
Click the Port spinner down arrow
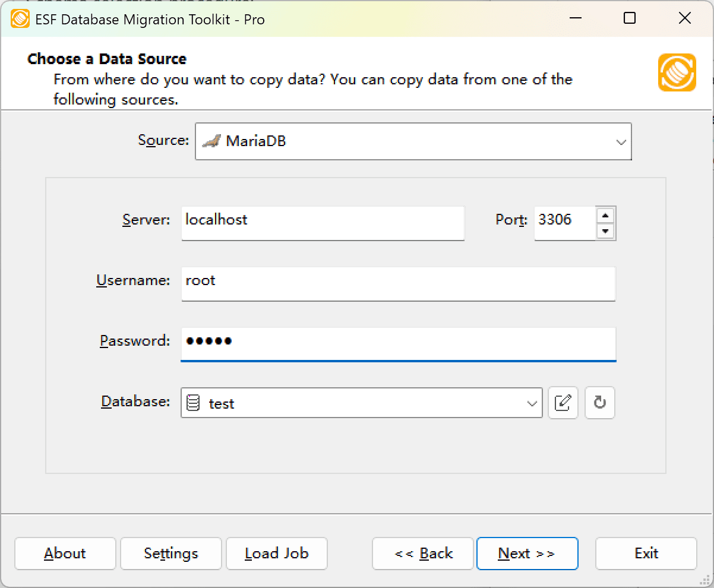point(606,230)
